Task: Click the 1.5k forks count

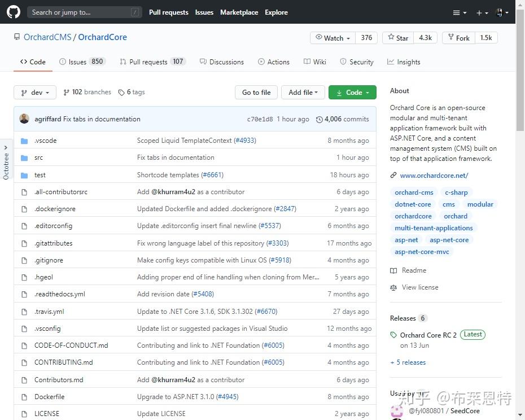Action: 486,38
